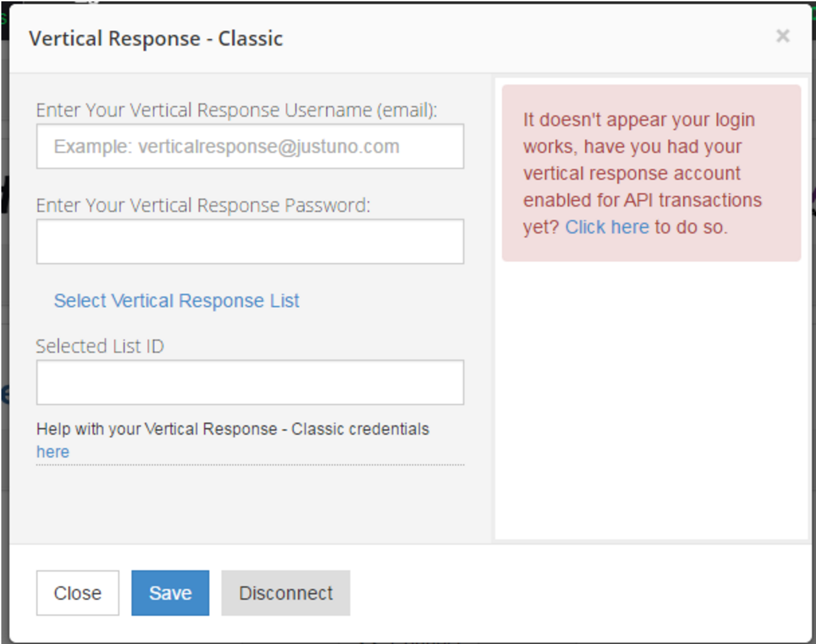This screenshot has height=644, width=816.
Task: Click 'Click here' to enable API transactions
Action: click(607, 226)
